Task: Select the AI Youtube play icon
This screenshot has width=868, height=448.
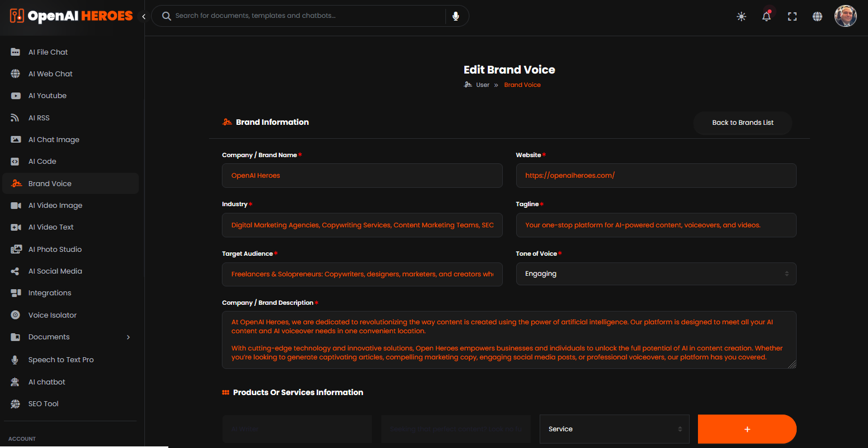Action: 16,96
